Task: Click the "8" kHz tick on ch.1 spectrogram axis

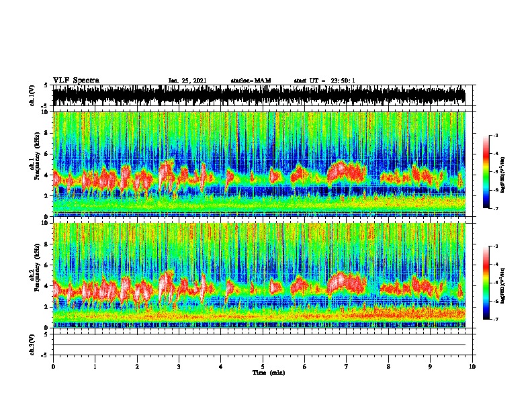Action: click(47, 133)
